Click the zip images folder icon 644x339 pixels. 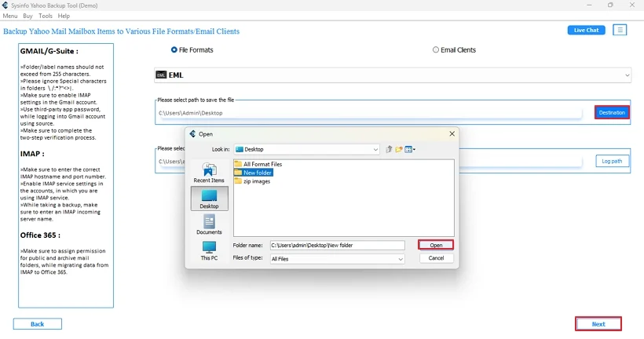click(x=238, y=181)
